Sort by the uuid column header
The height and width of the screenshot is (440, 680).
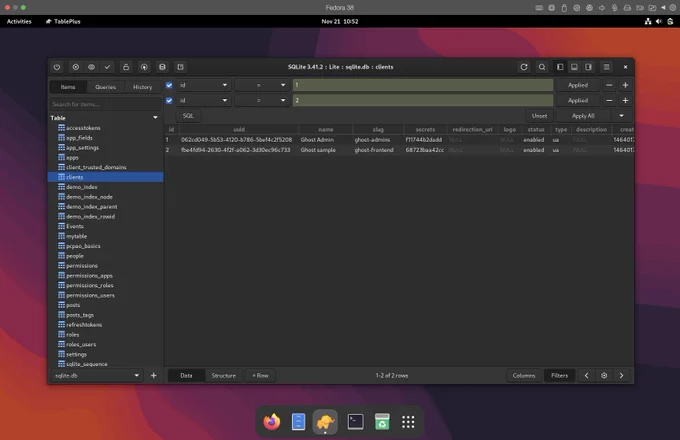click(239, 130)
